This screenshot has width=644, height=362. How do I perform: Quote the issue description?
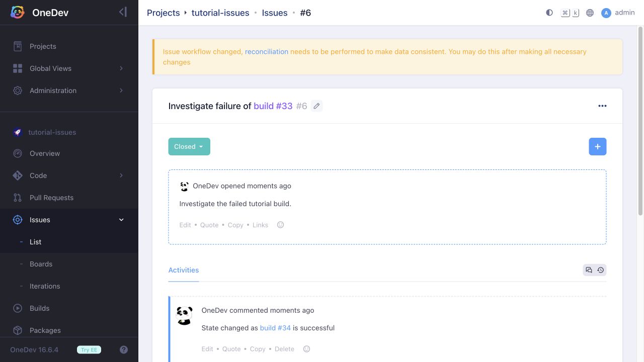click(209, 225)
